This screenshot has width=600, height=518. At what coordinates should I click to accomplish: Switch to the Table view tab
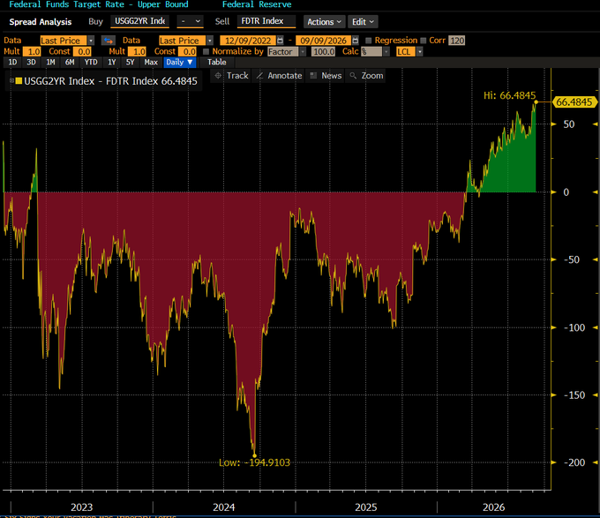[217, 62]
